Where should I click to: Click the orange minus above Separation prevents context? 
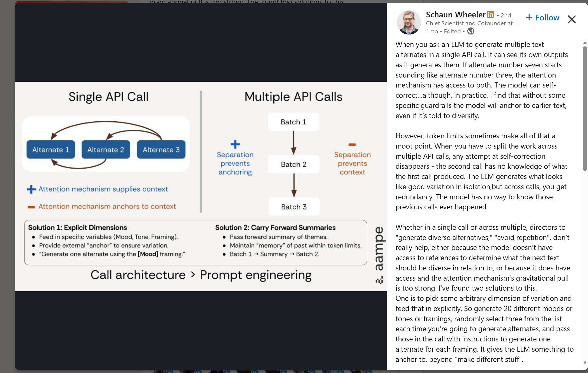point(352,145)
